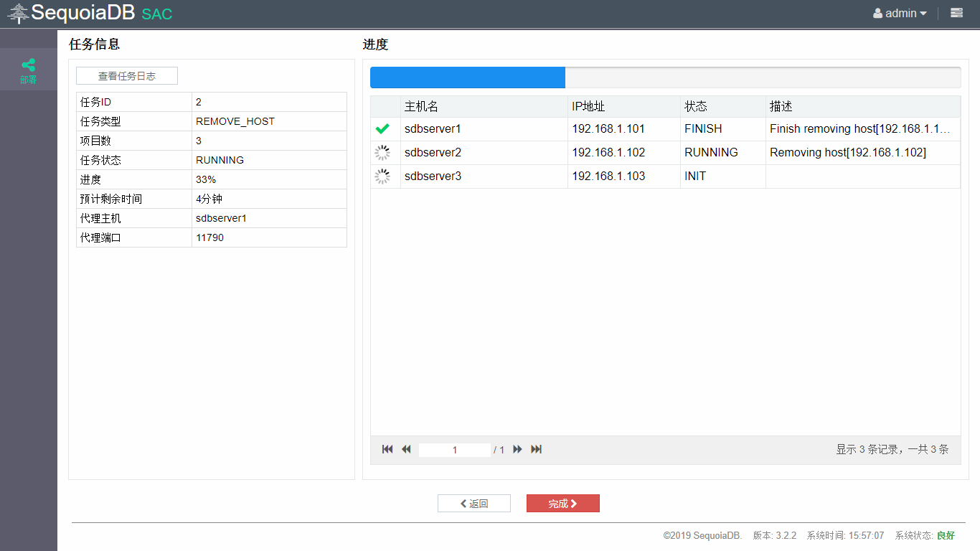Click the 返回 back button
Image resolution: width=980 pixels, height=551 pixels.
[474, 504]
